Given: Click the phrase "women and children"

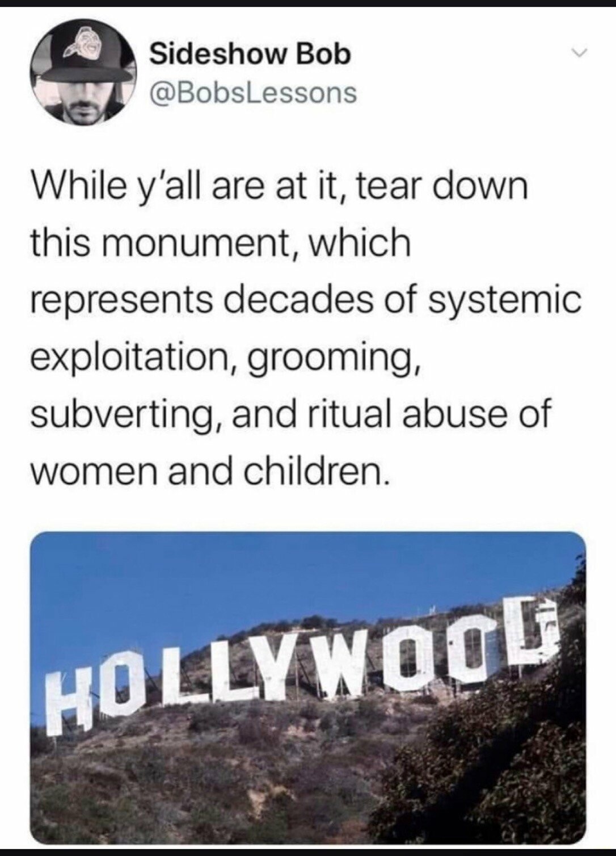Looking at the screenshot, I should tap(210, 471).
